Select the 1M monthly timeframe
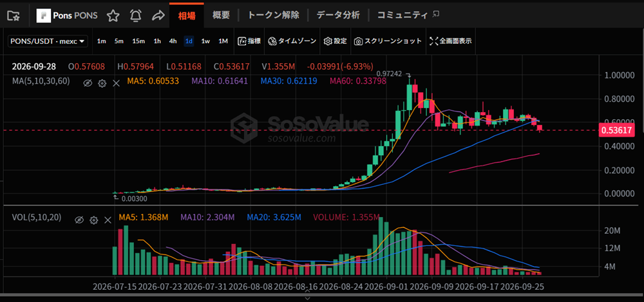Image resolution: width=644 pixels, height=302 pixels. [x=223, y=41]
